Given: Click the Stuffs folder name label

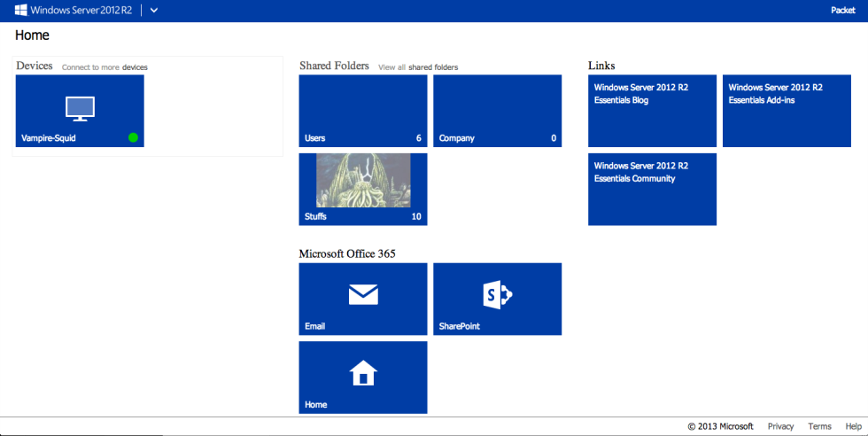Looking at the screenshot, I should (x=315, y=216).
